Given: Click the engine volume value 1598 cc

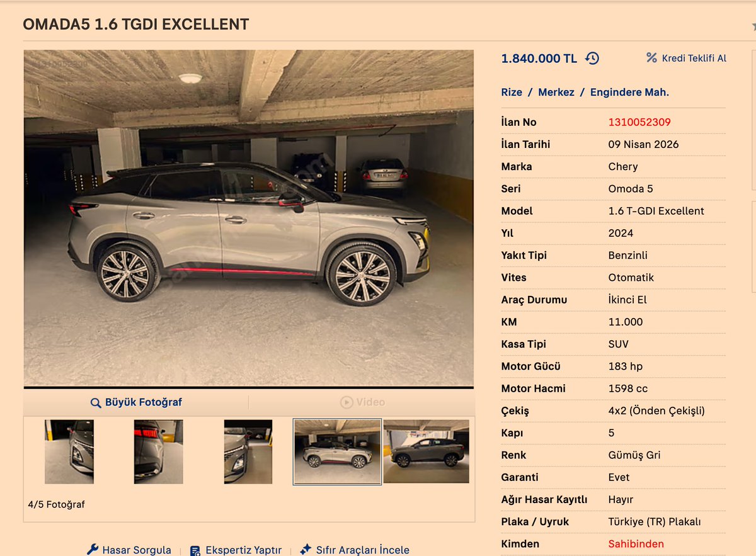Looking at the screenshot, I should pos(627,389).
